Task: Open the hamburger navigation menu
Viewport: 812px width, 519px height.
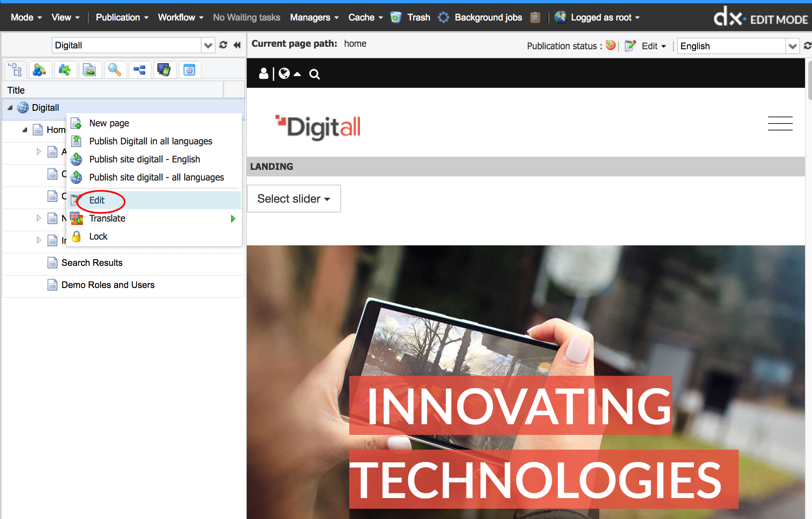Action: click(x=780, y=123)
